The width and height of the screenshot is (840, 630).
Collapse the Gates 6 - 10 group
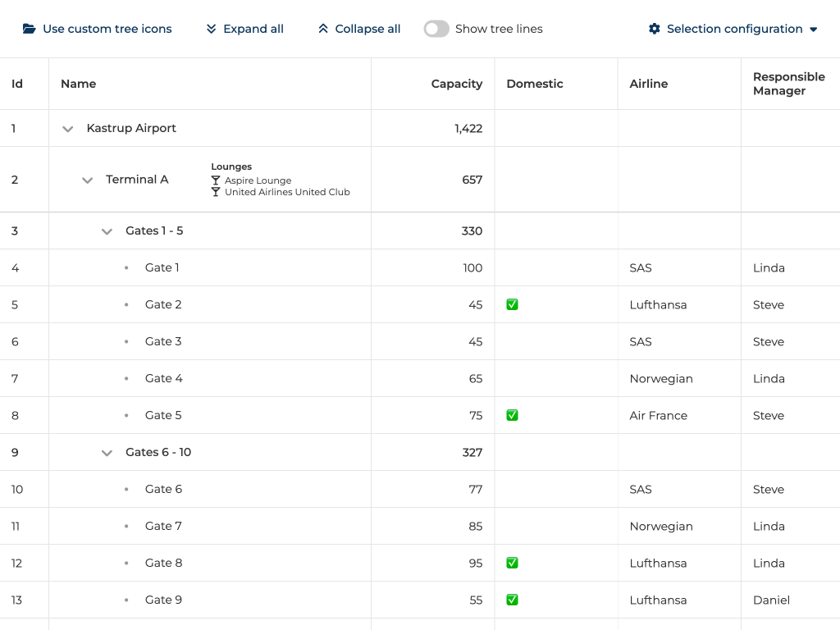point(107,453)
